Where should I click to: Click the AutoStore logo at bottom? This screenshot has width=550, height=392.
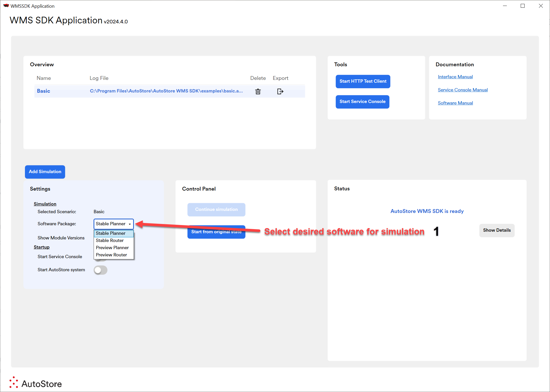click(36, 383)
